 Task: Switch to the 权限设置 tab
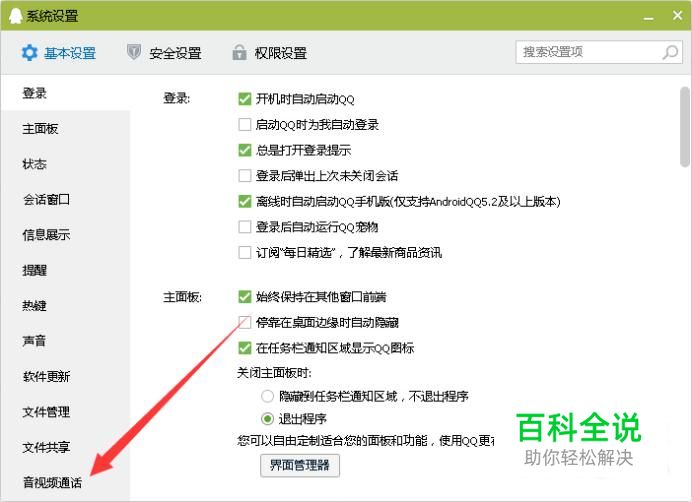click(x=270, y=53)
